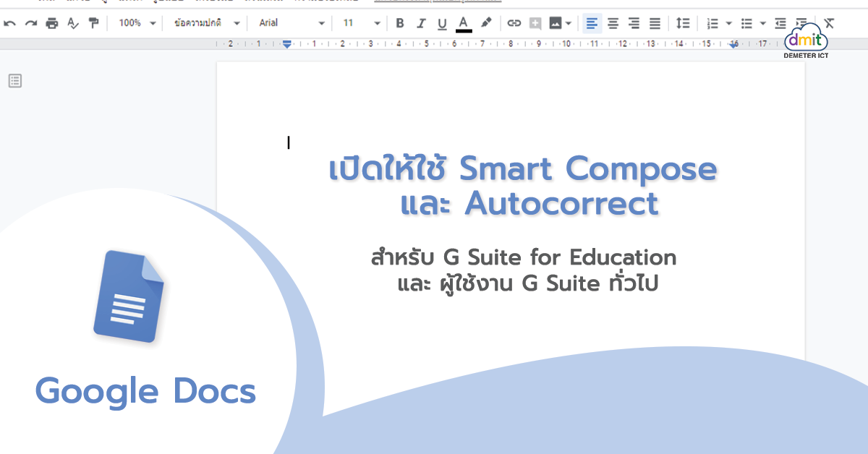
Task: Expand numbered list style arrow
Action: click(728, 23)
